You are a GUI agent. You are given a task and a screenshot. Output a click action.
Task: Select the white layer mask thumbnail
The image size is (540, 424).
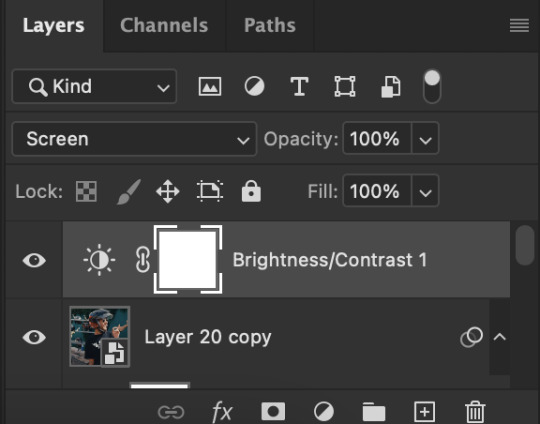[x=188, y=260]
